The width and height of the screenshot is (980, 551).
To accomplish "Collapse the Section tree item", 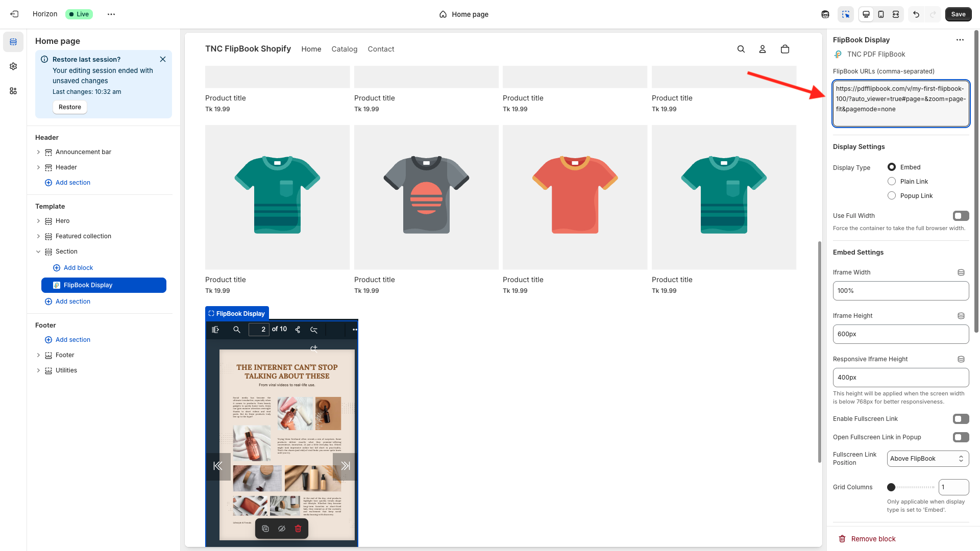I will pyautogui.click(x=38, y=252).
